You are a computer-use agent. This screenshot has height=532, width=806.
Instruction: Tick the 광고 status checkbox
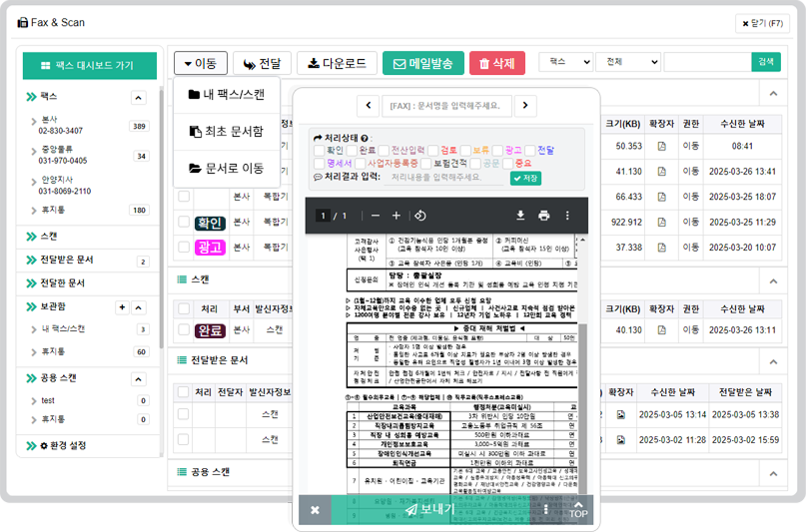point(497,151)
